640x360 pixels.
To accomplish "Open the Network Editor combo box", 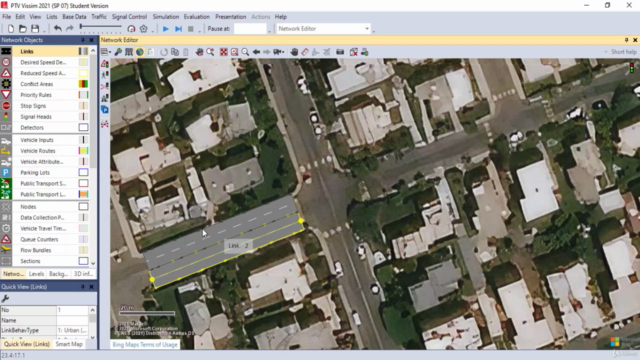I will point(323,29).
